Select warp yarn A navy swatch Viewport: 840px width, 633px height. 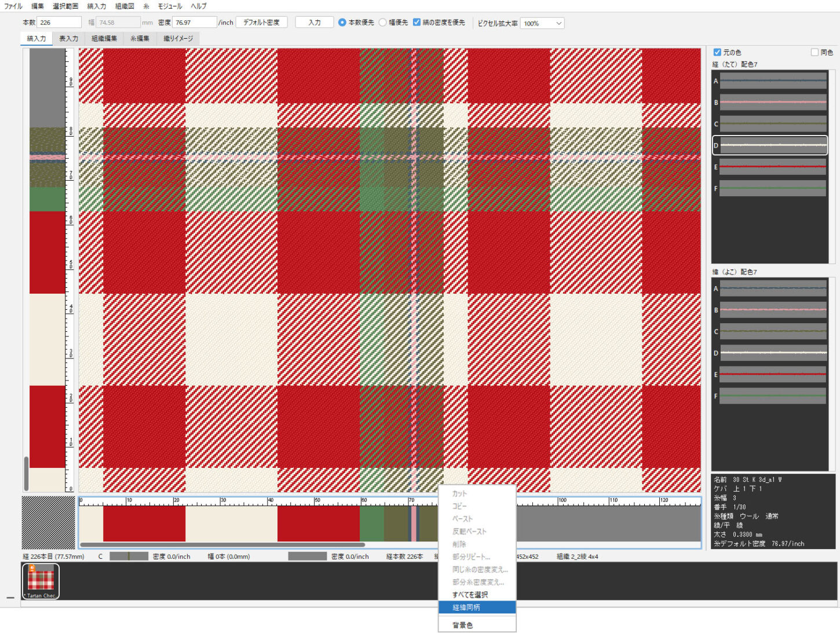coord(773,81)
